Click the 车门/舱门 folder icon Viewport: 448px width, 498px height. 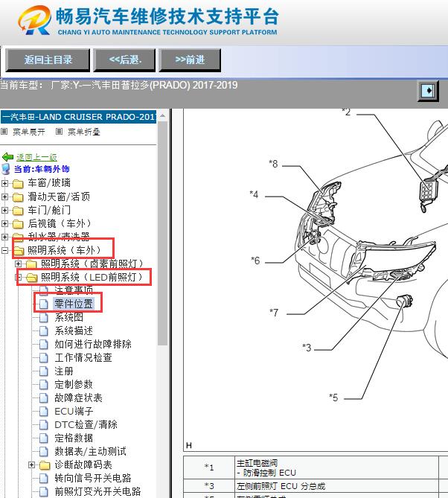point(18,211)
